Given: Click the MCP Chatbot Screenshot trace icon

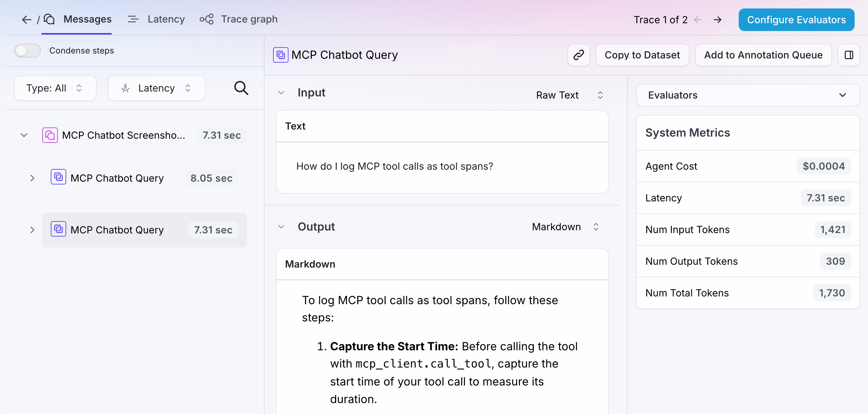Looking at the screenshot, I should pyautogui.click(x=50, y=135).
